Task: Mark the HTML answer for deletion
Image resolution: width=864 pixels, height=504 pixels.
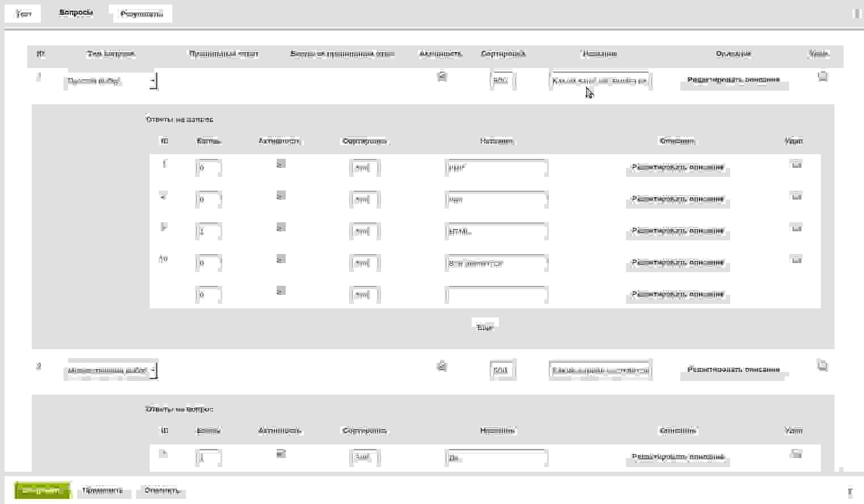Action: point(797,228)
